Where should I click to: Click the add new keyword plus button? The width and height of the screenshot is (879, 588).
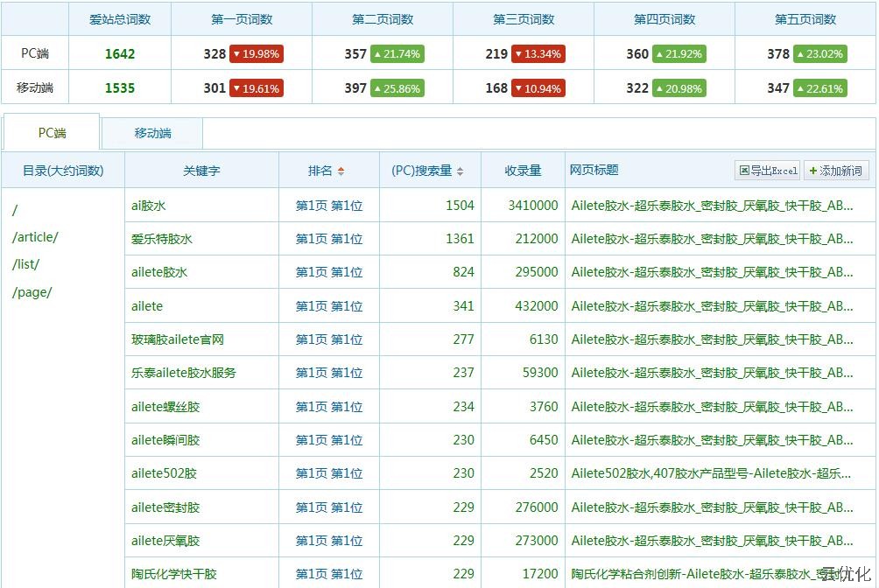click(x=835, y=171)
